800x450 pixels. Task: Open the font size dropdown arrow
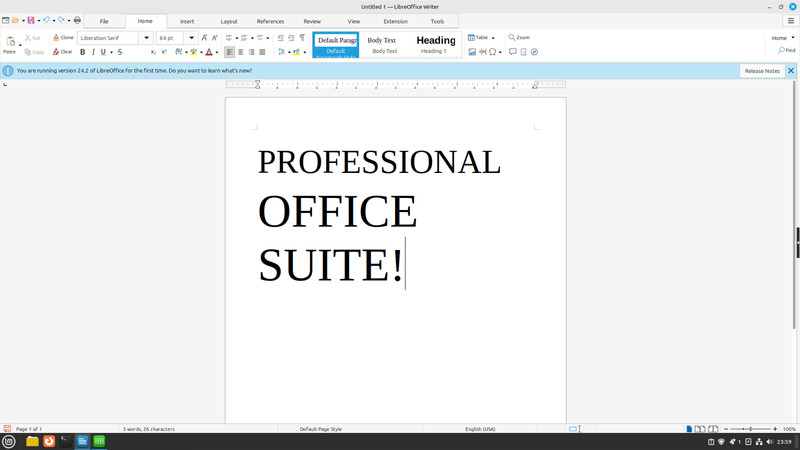191,38
